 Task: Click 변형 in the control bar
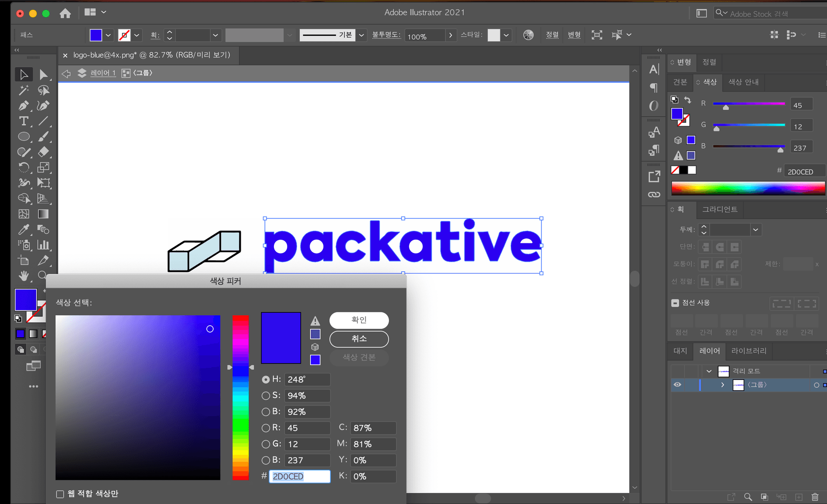pyautogui.click(x=574, y=35)
